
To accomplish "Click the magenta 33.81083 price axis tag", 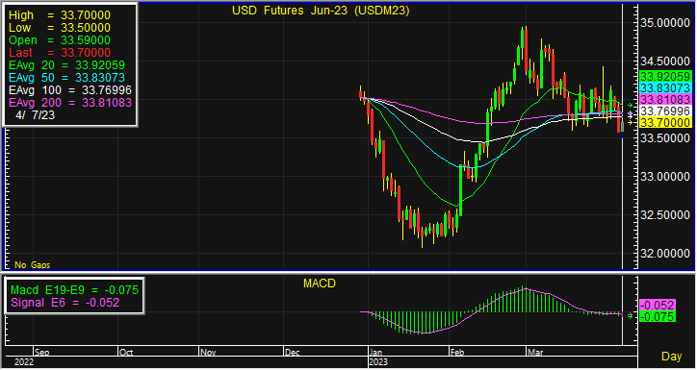I will tap(665, 99).
